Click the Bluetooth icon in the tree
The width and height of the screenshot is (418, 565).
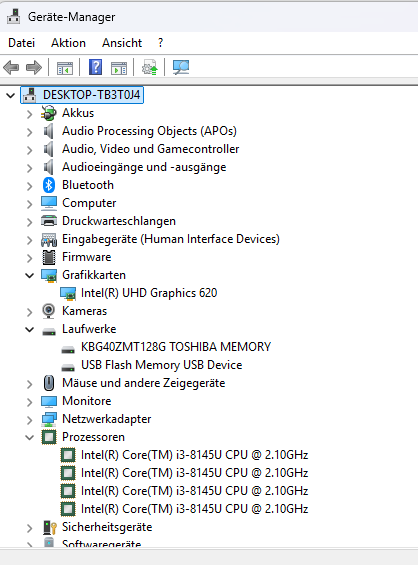pyautogui.click(x=49, y=185)
